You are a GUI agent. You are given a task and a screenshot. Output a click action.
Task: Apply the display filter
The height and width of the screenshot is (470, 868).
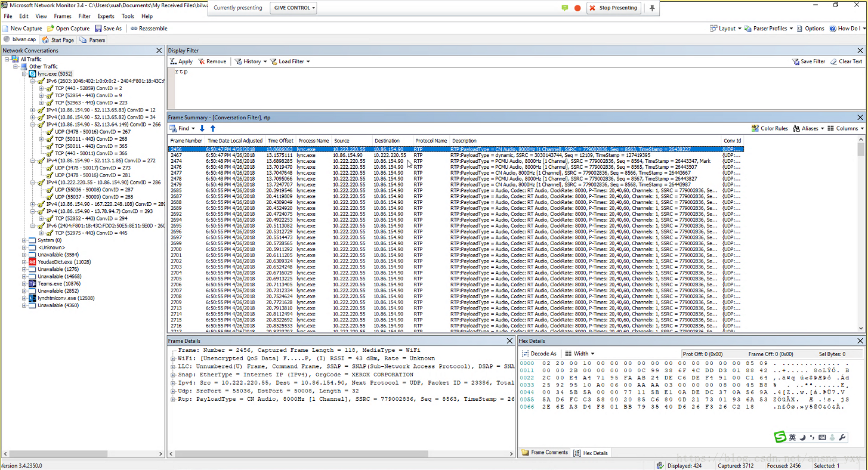181,61
